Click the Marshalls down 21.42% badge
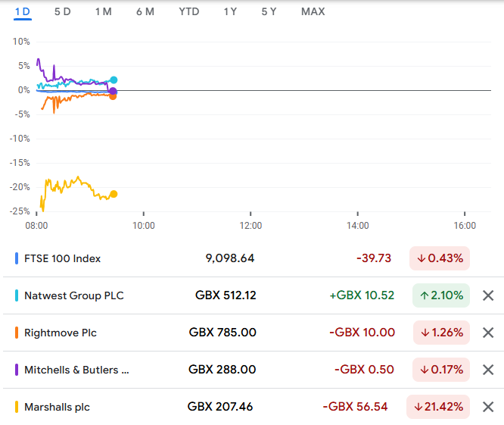This screenshot has height=425, width=504. (x=438, y=407)
